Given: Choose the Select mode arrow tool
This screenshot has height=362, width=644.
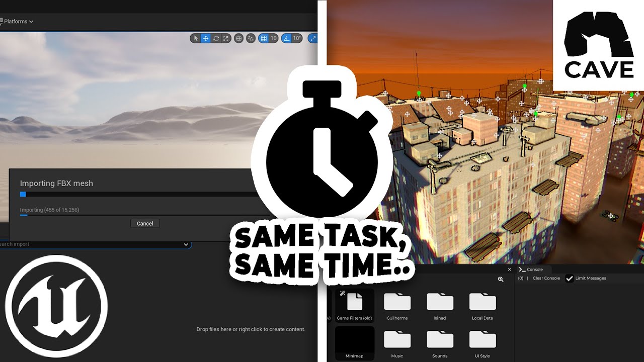Looking at the screenshot, I should click(x=196, y=38).
